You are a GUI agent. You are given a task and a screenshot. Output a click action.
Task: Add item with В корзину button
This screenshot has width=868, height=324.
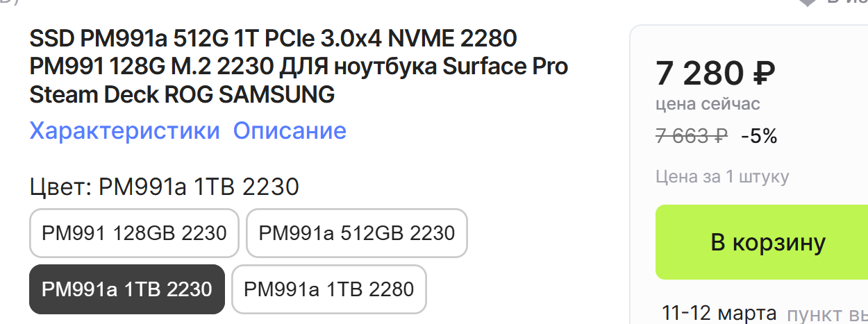(x=767, y=242)
